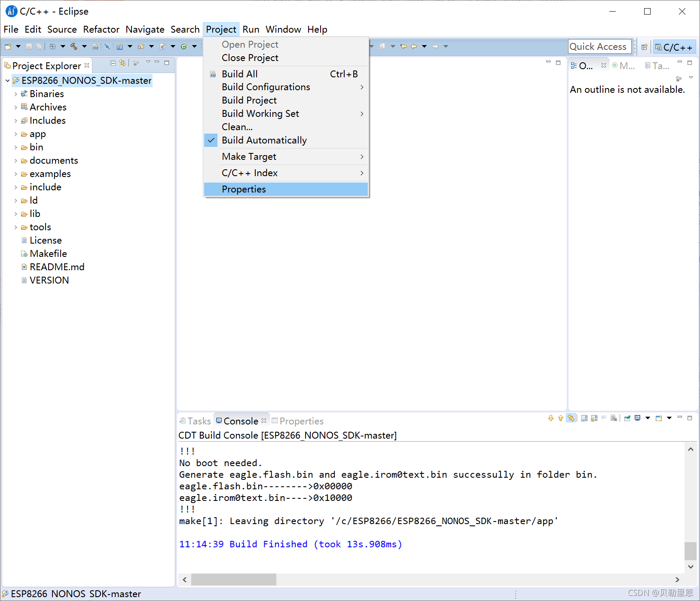Collapse the ESP8266_NONOS_SDK-master project node
The height and width of the screenshot is (601, 700).
[7, 81]
